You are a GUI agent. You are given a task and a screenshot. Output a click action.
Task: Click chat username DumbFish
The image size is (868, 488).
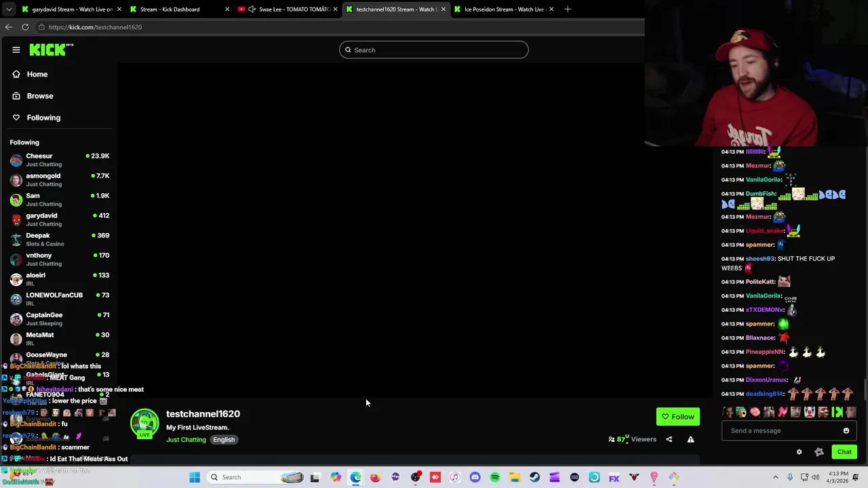(x=760, y=194)
